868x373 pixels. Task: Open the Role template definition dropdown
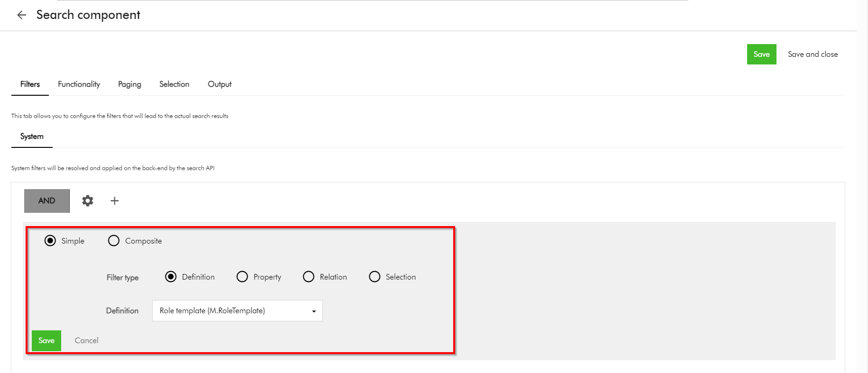(237, 311)
